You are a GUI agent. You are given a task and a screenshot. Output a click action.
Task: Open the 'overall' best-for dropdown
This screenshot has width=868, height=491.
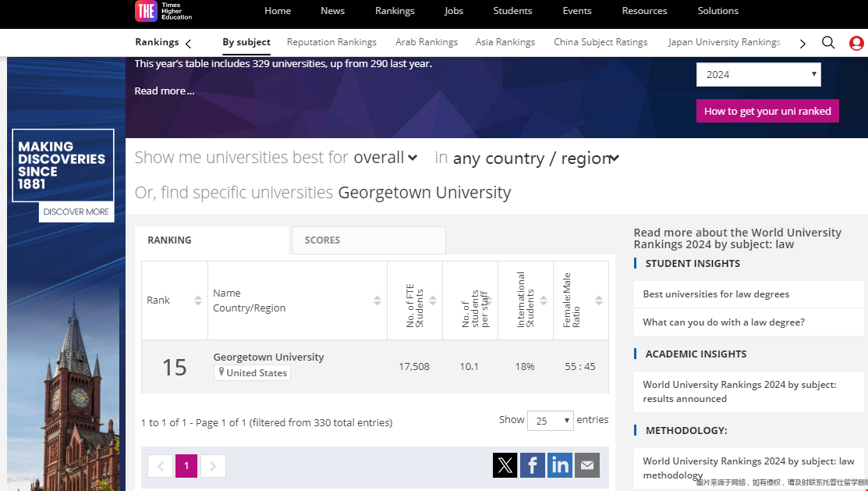pos(385,158)
